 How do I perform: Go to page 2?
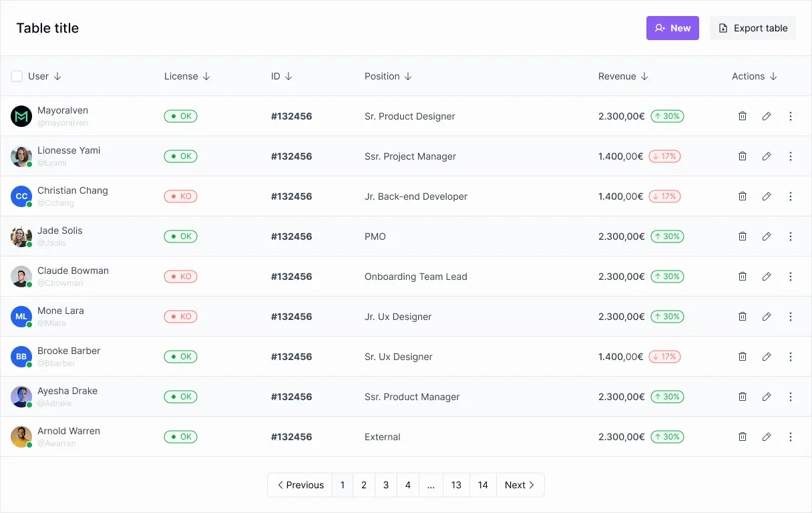coord(364,485)
